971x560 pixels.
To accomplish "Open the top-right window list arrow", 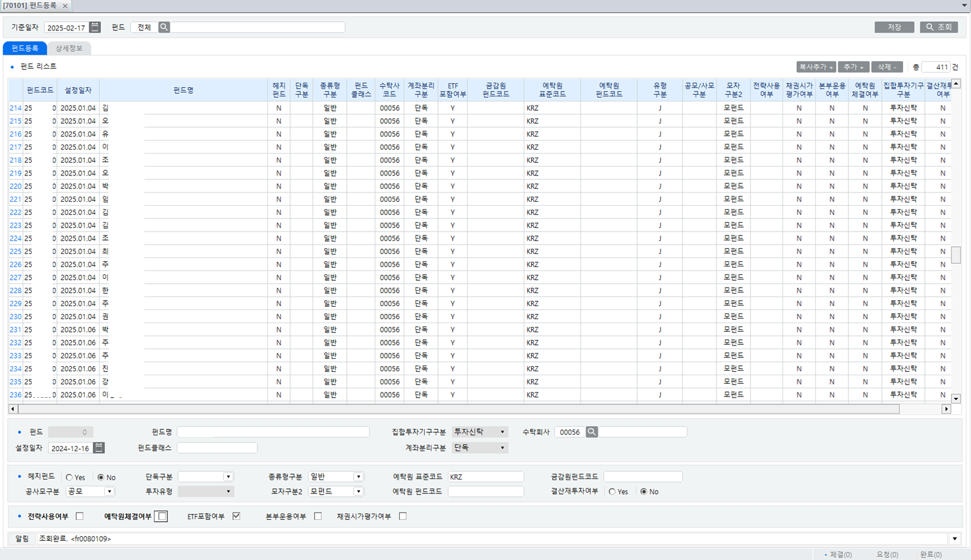I will pyautogui.click(x=964, y=6).
